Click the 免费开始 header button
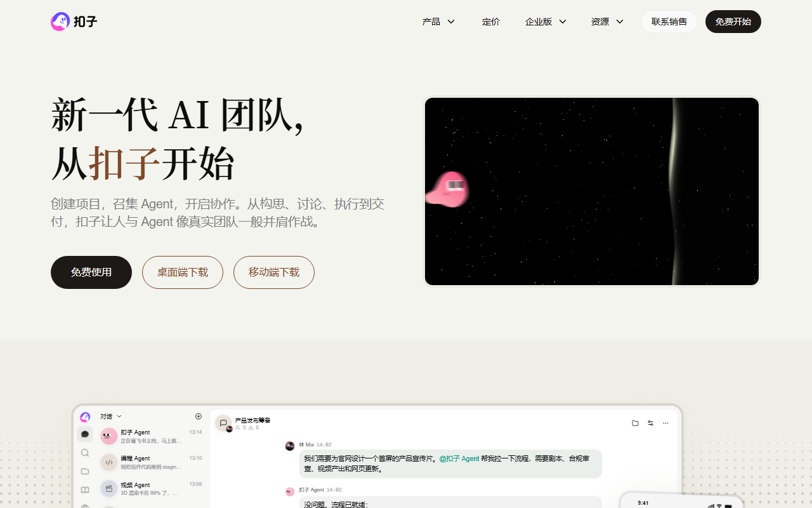Viewport: 812px width, 508px height. [x=733, y=22]
